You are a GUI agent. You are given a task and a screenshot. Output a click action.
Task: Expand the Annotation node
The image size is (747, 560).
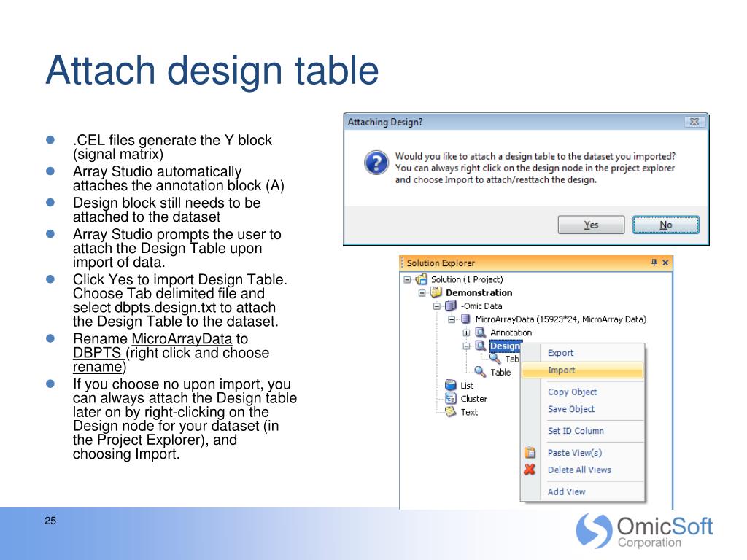(467, 332)
